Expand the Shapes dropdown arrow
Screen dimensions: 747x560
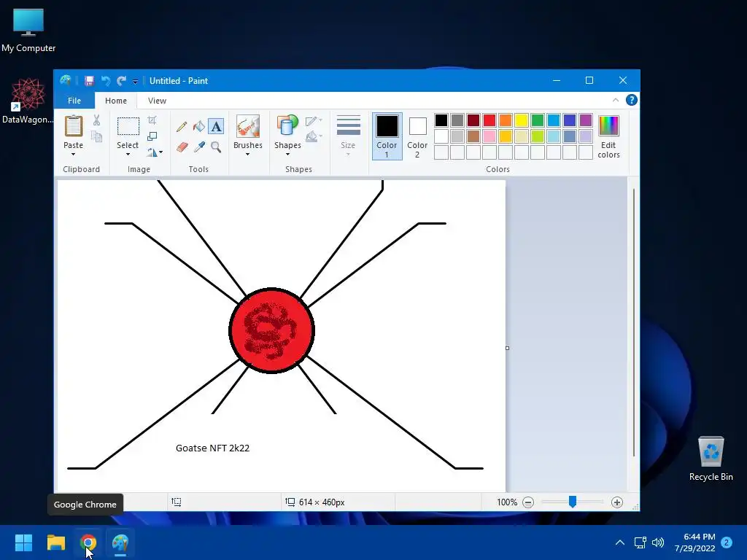(x=287, y=155)
